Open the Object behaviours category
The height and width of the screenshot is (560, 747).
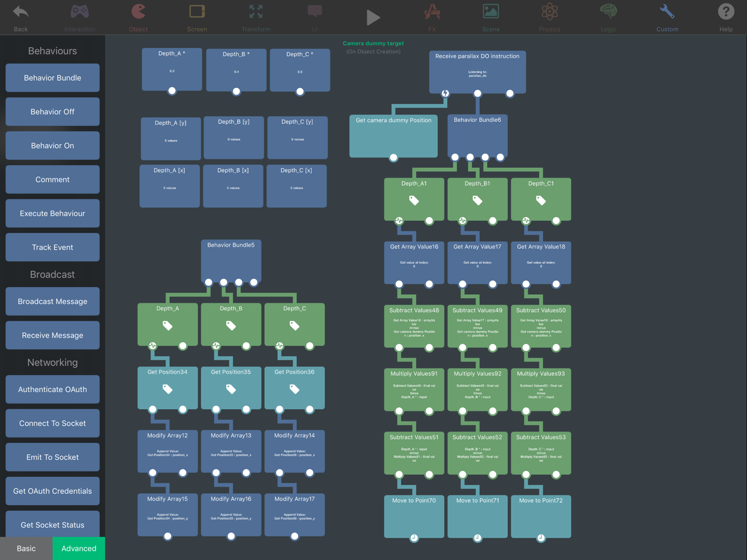tap(138, 12)
